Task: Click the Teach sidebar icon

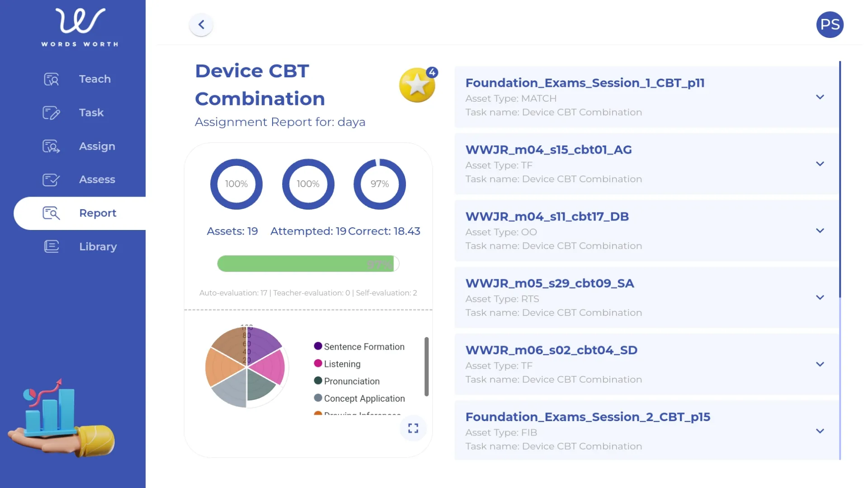Action: click(x=51, y=79)
